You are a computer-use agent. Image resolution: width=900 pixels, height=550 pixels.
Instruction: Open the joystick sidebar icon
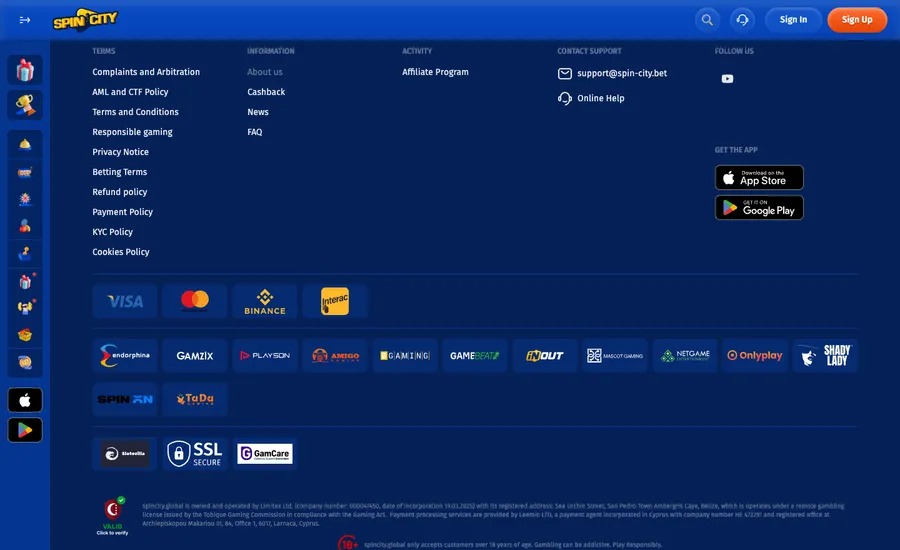[x=25, y=253]
